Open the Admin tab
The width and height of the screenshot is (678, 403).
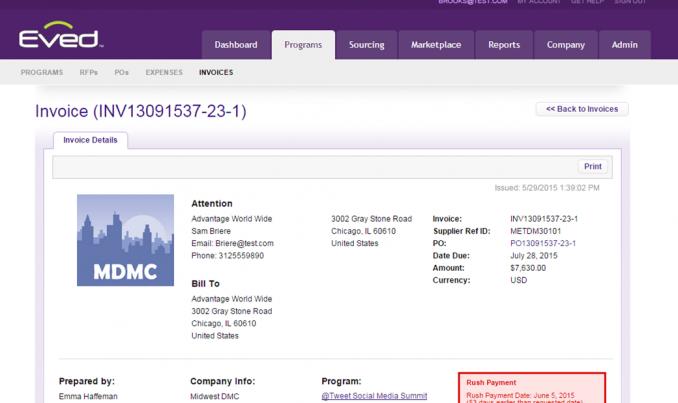[x=624, y=45]
